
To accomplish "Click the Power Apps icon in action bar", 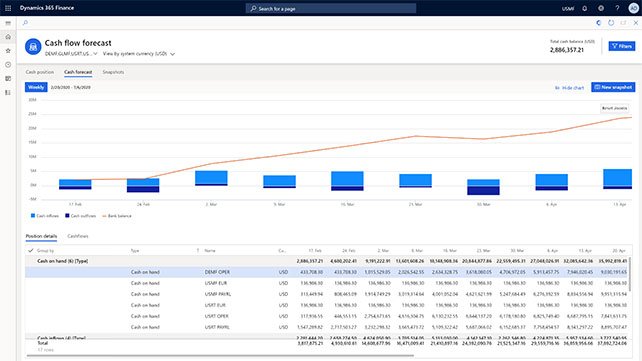I will (599, 23).
